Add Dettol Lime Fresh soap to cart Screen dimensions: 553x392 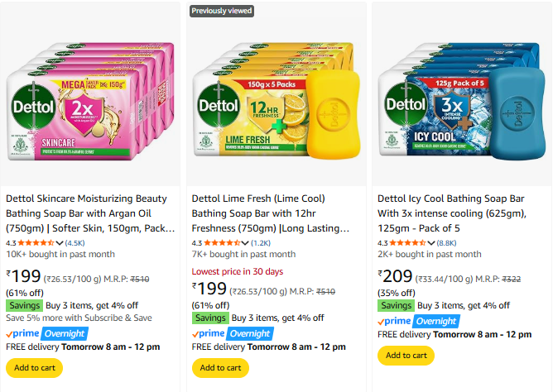tap(220, 368)
